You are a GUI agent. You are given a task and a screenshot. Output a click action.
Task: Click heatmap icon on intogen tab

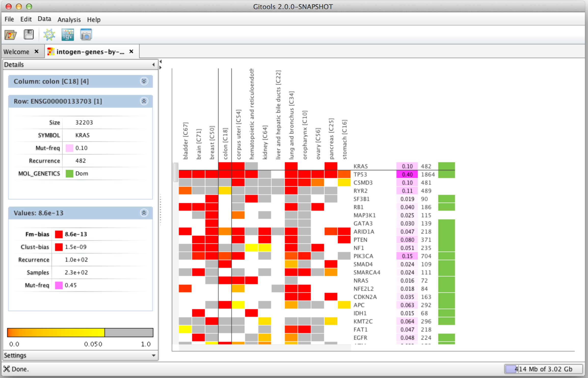point(51,52)
